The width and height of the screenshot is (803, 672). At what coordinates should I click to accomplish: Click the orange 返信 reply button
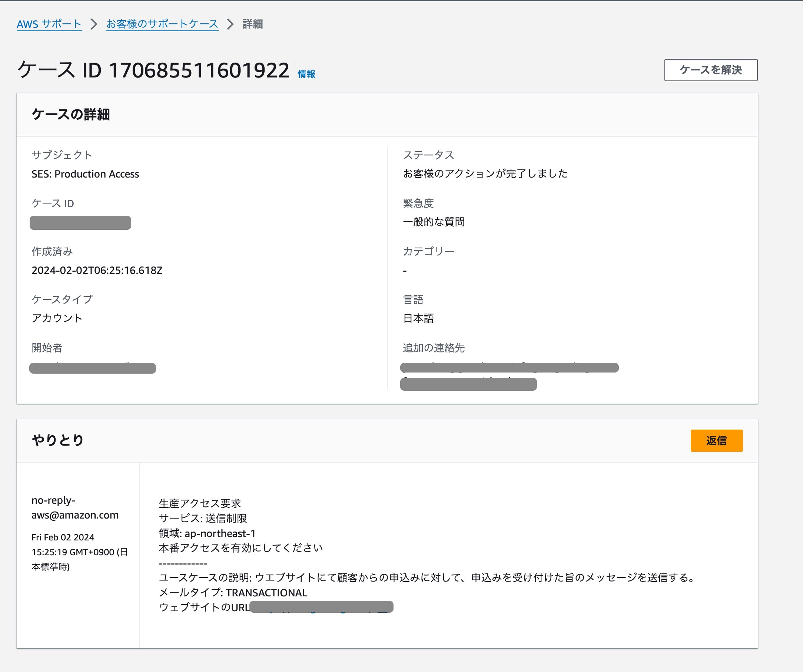[717, 441]
